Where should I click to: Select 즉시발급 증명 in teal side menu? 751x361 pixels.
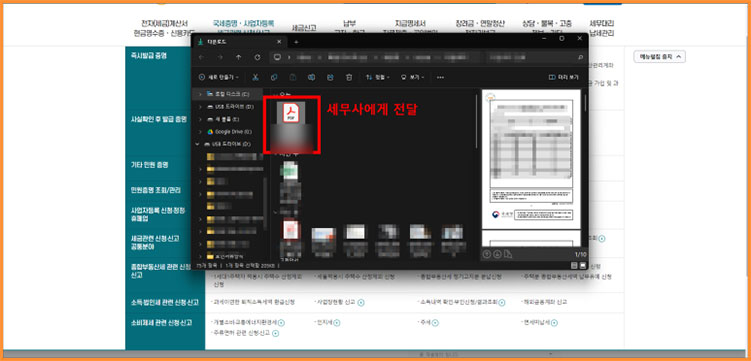pos(148,56)
